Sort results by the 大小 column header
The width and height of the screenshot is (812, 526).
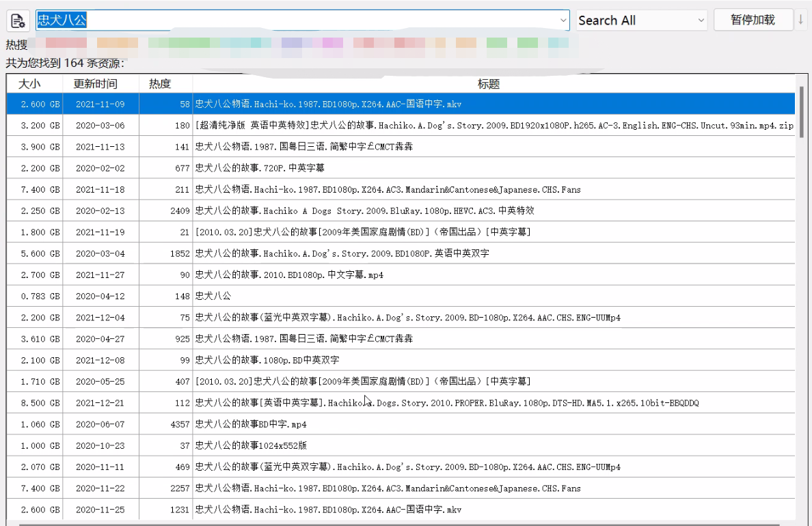[x=29, y=84]
